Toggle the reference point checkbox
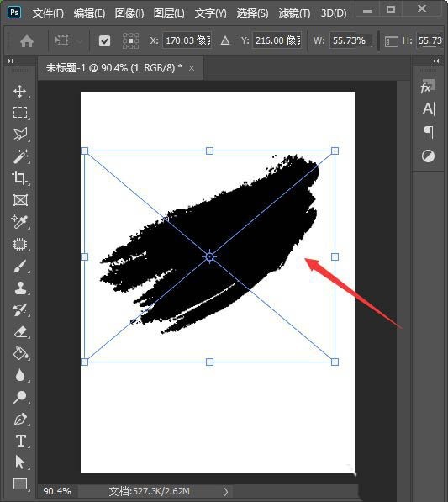The image size is (448, 502). click(104, 40)
